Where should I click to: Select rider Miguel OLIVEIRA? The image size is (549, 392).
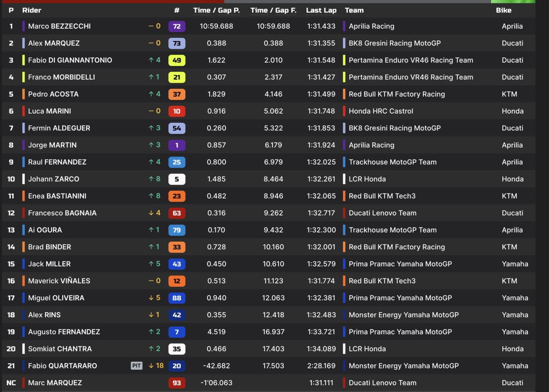coord(56,298)
